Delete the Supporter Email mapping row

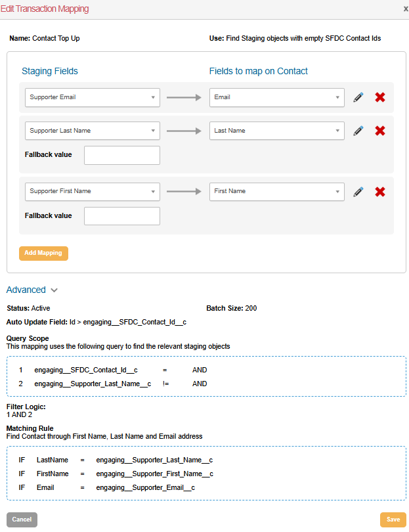[x=379, y=97]
